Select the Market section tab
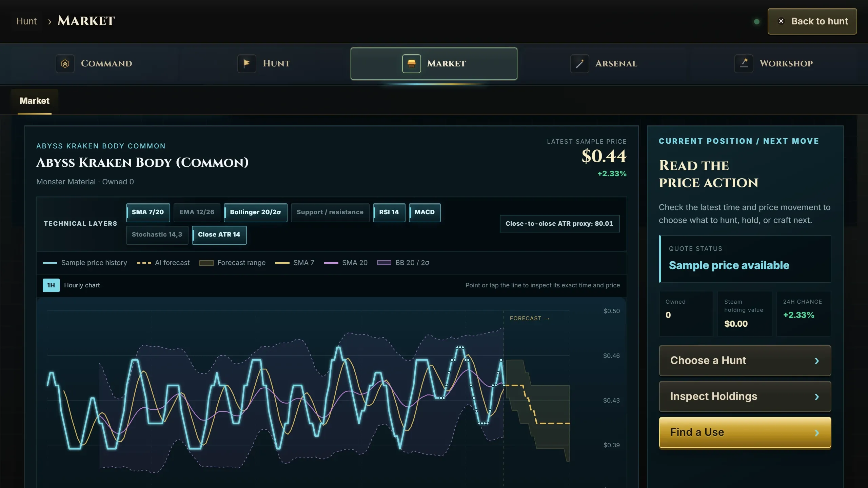This screenshot has height=488, width=868. (x=434, y=63)
